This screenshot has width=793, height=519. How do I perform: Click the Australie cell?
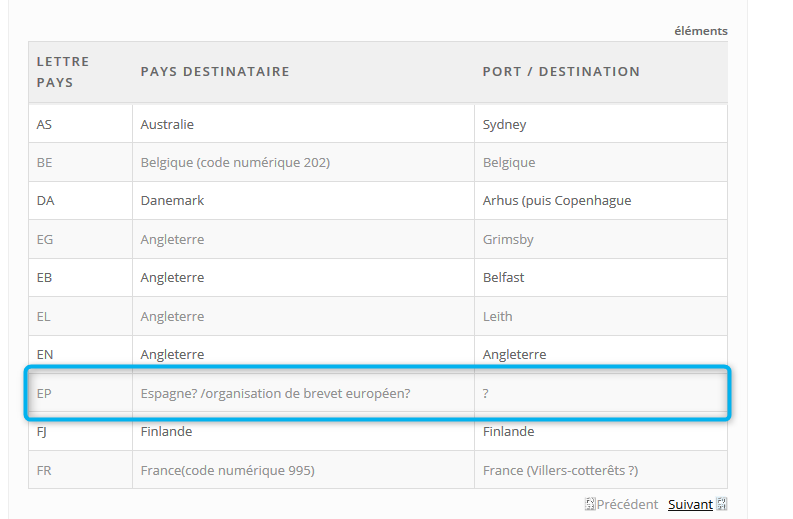pyautogui.click(x=167, y=125)
